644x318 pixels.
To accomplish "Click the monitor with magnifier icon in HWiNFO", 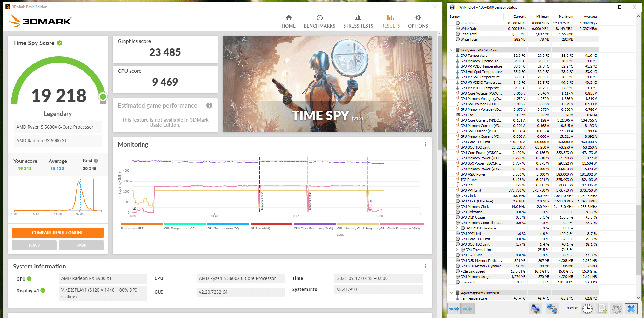I will [535, 308].
